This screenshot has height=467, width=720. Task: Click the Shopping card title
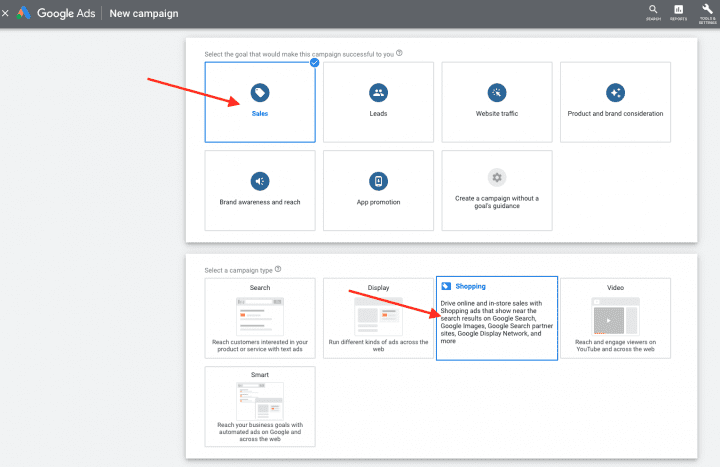[470, 286]
